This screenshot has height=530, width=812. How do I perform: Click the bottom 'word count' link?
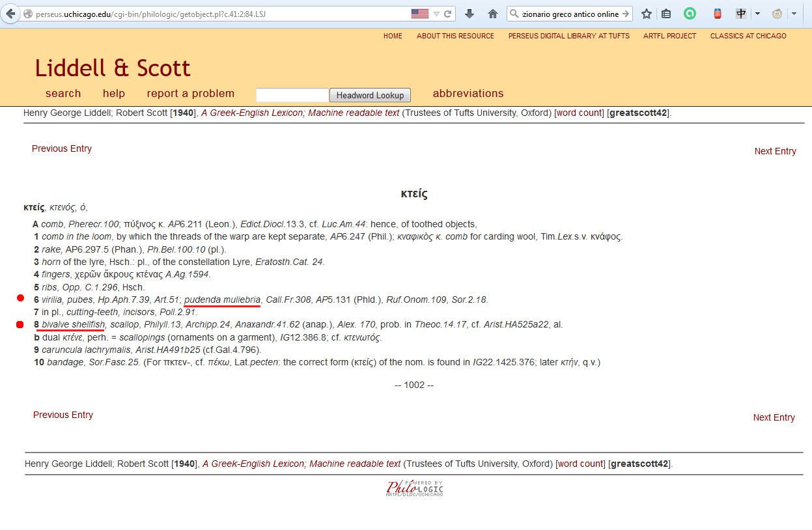[580, 464]
